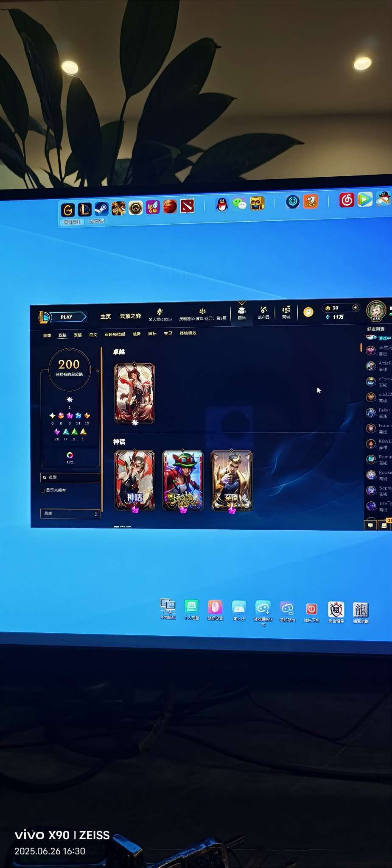
Task: Switch to the 装备 sub-tab
Action: coord(137,334)
